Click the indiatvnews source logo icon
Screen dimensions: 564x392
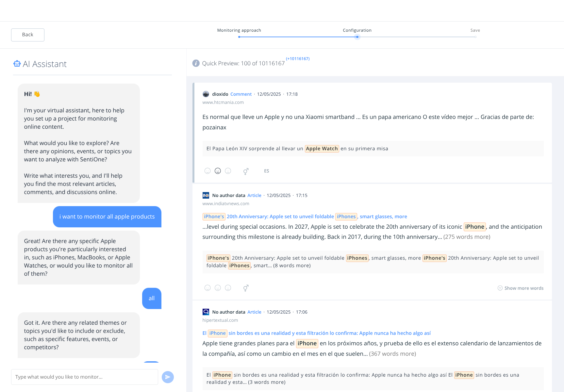pyautogui.click(x=206, y=195)
